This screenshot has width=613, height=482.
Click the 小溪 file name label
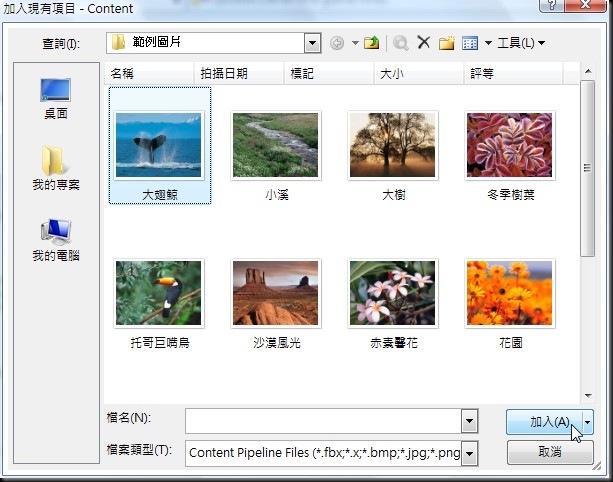277,195
